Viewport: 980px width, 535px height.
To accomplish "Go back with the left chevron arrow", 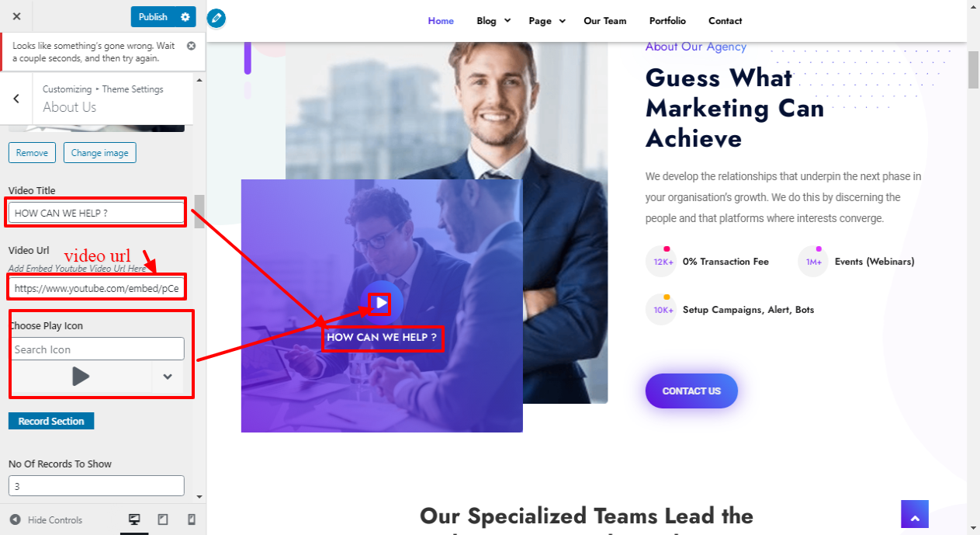I will click(x=16, y=99).
